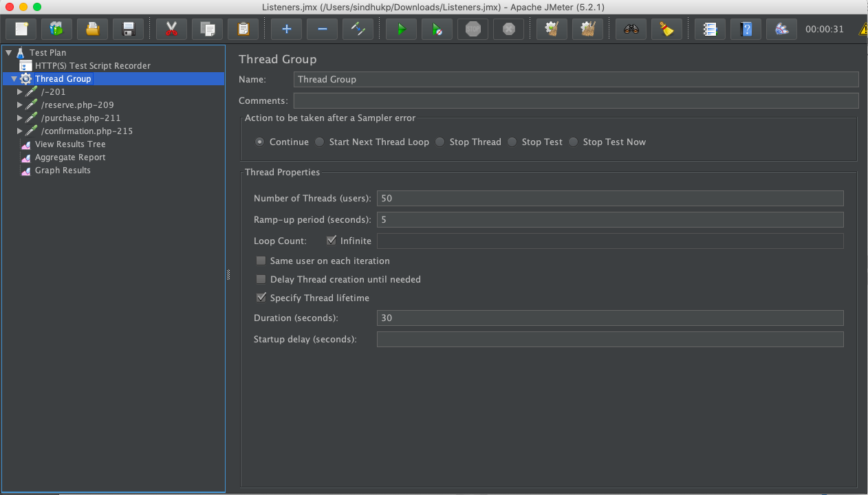Expand the /purchase.php-211 sampler node

pos(20,118)
